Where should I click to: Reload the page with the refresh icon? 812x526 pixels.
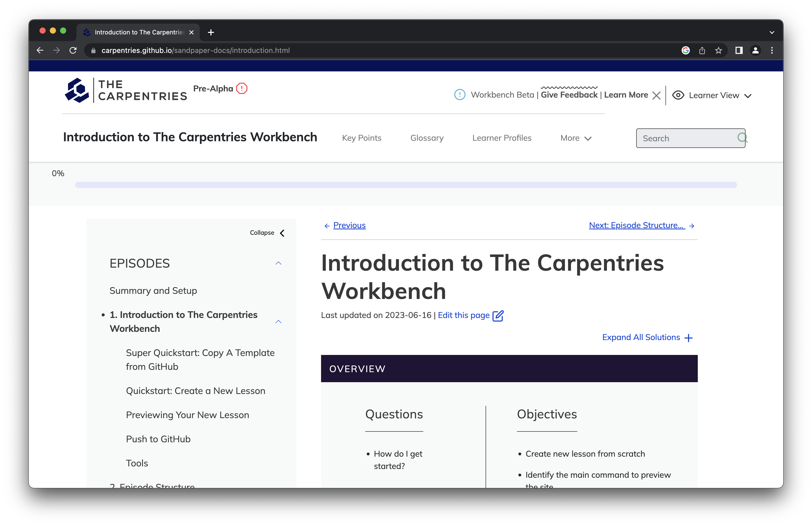[73, 50]
